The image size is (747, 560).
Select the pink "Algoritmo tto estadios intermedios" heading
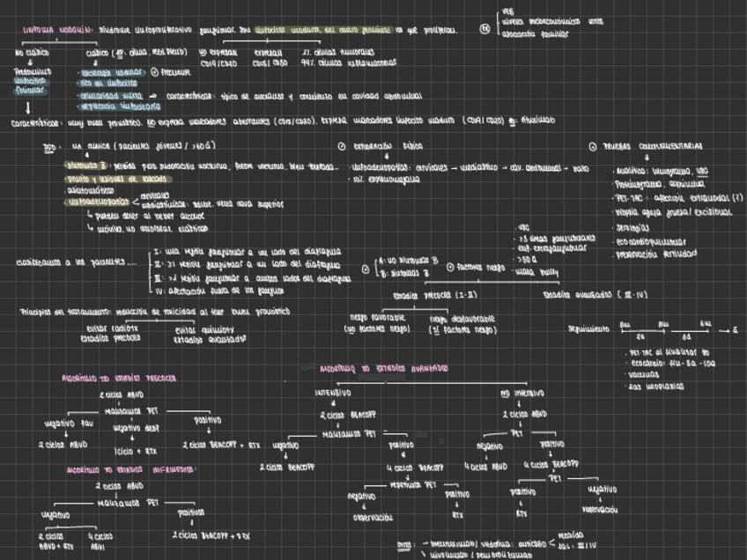point(130,470)
